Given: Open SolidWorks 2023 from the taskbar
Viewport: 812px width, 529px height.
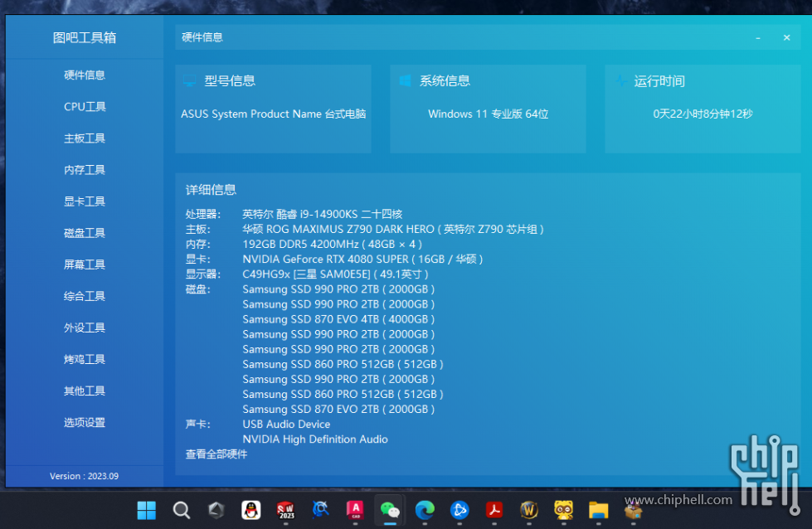Looking at the screenshot, I should point(286,511).
